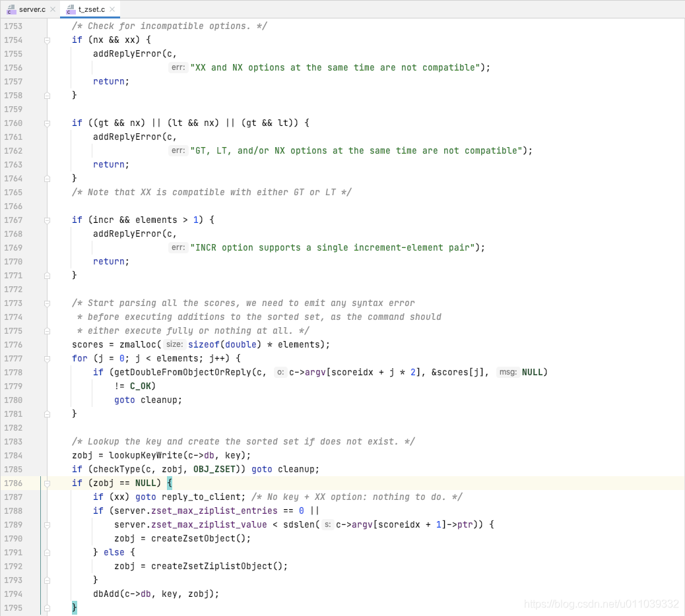Click the C_OK constant on line 1779
Image resolution: width=685 pixels, height=616 pixels.
tap(140, 386)
